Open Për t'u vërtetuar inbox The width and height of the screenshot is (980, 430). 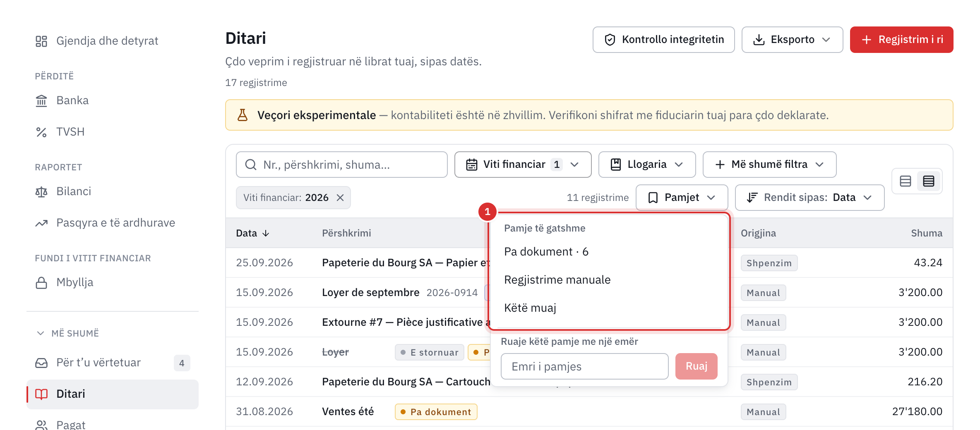pos(113,363)
